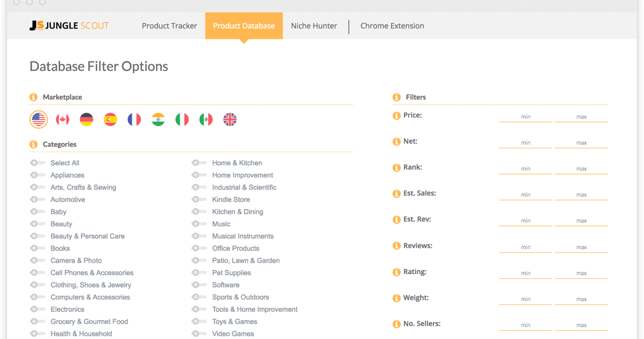Enable the Pet Supplies category toggle
The image size is (644, 339).
(x=199, y=273)
